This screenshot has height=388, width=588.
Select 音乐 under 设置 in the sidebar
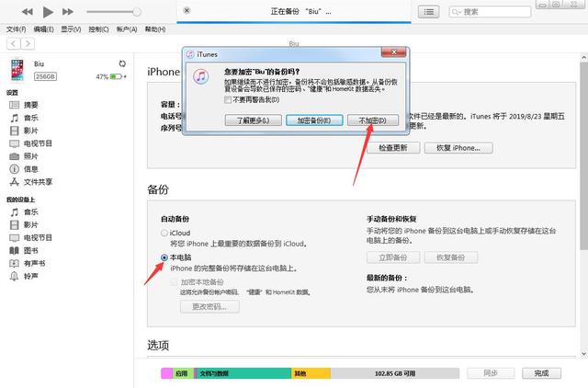tap(30, 118)
